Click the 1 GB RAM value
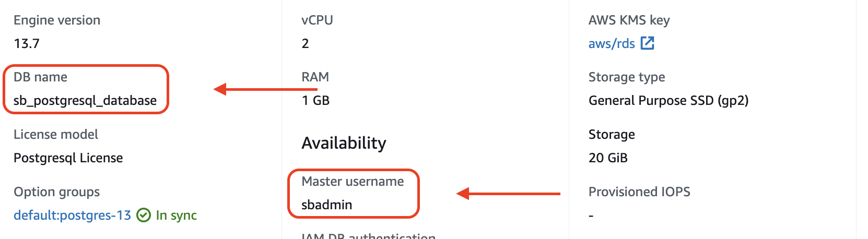 tap(315, 100)
